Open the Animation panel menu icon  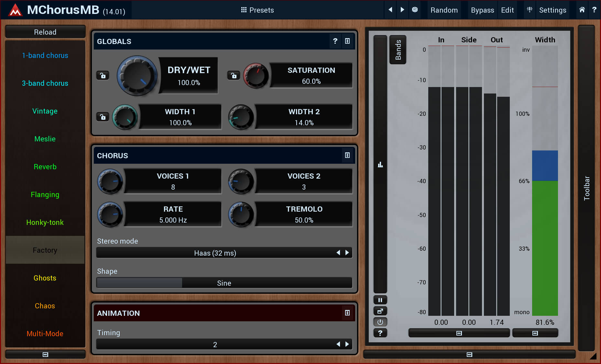coord(347,313)
